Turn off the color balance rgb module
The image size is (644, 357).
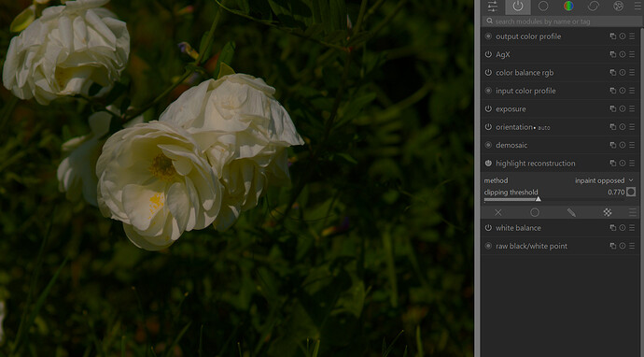coord(488,73)
